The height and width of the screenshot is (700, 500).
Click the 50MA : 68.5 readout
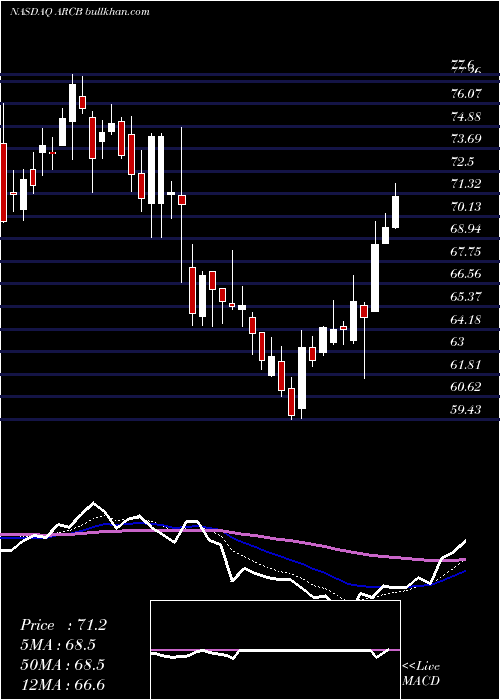tap(62, 665)
